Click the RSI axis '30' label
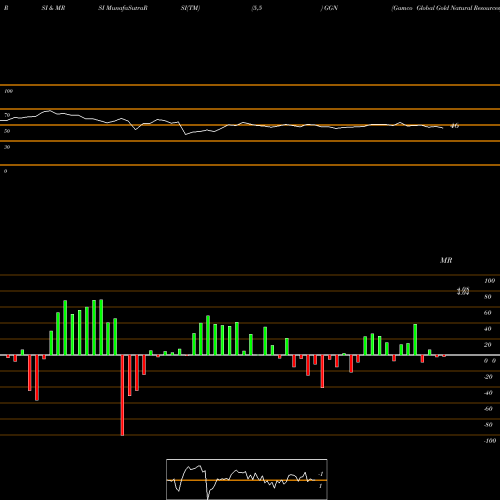This screenshot has height=500, width=500. coord(7,147)
